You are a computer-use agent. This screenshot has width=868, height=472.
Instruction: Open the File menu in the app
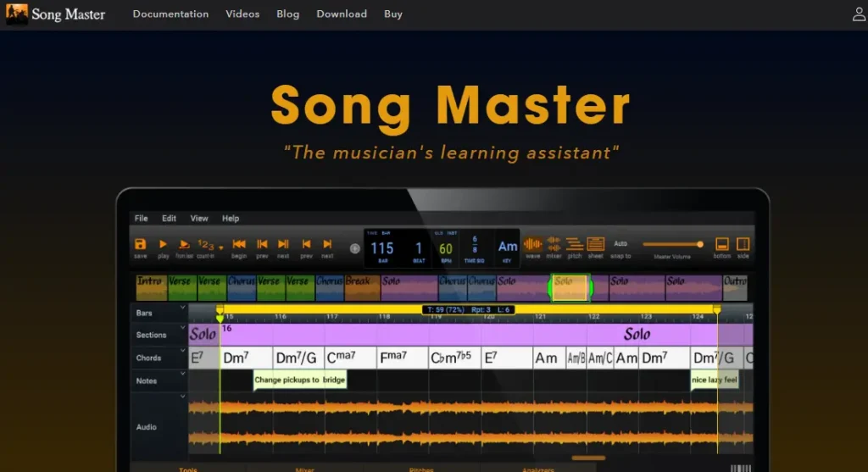142,219
